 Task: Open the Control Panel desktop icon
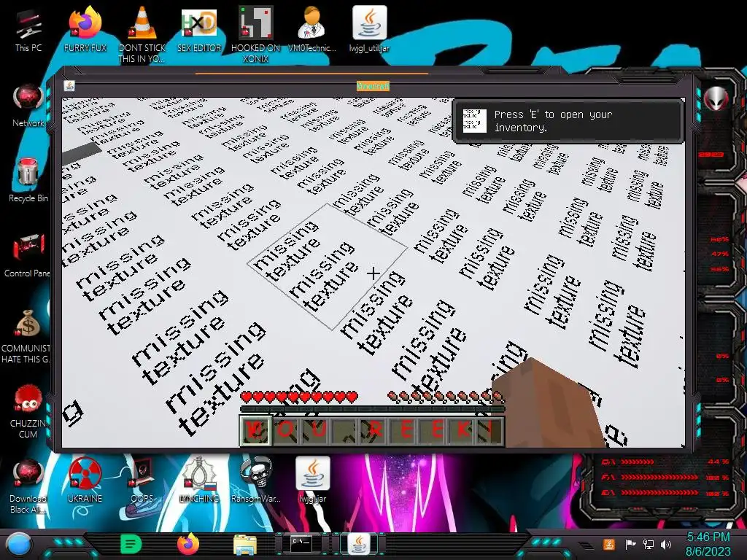pyautogui.click(x=27, y=254)
